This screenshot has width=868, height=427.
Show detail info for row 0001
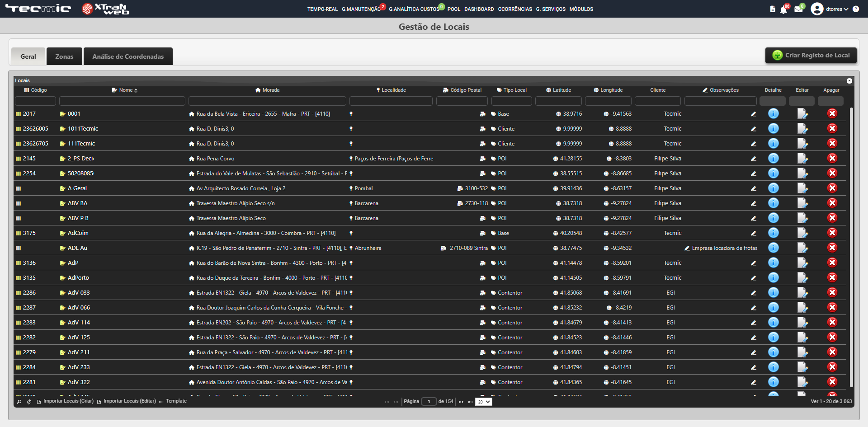[774, 113]
